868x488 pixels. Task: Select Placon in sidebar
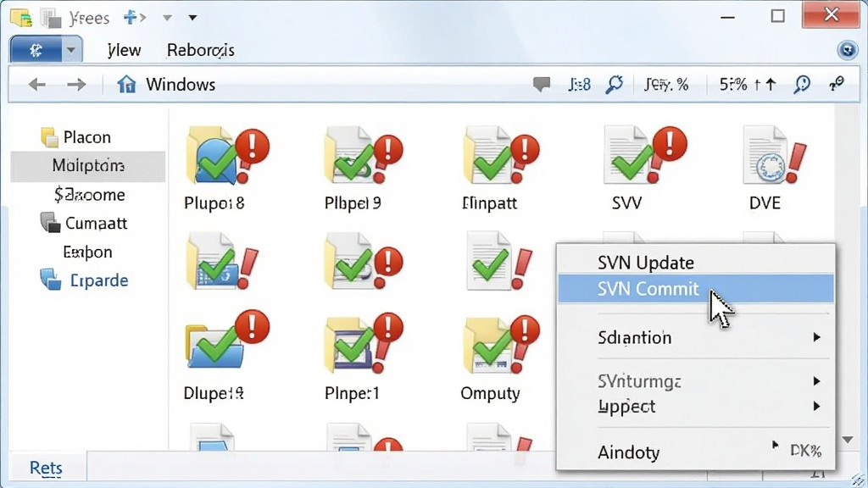pos(87,137)
